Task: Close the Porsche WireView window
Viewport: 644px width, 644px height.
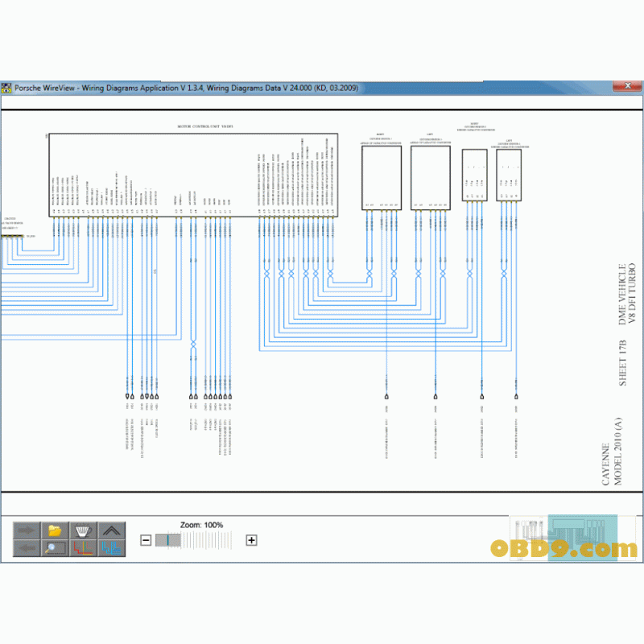Action: pyautogui.click(x=627, y=85)
